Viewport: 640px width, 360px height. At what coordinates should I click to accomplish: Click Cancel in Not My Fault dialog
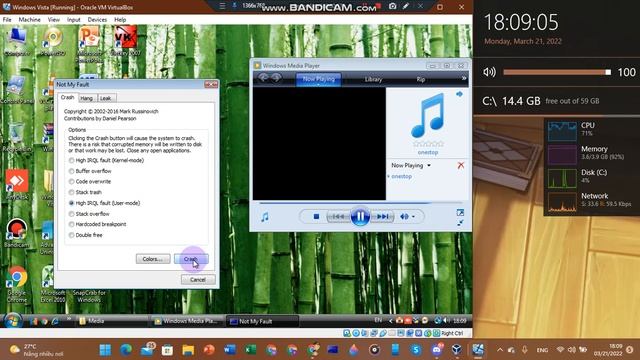pos(198,280)
